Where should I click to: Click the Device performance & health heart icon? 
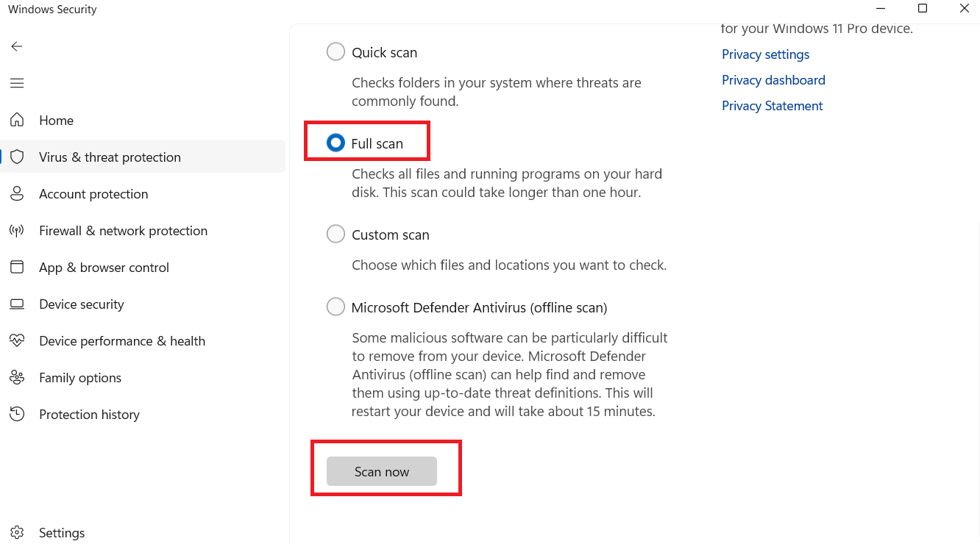pos(17,340)
